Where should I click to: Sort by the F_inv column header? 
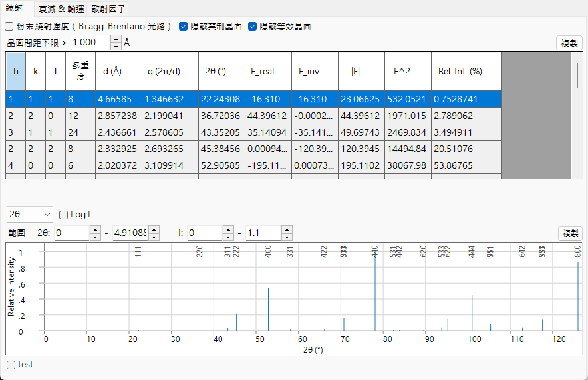(x=315, y=71)
